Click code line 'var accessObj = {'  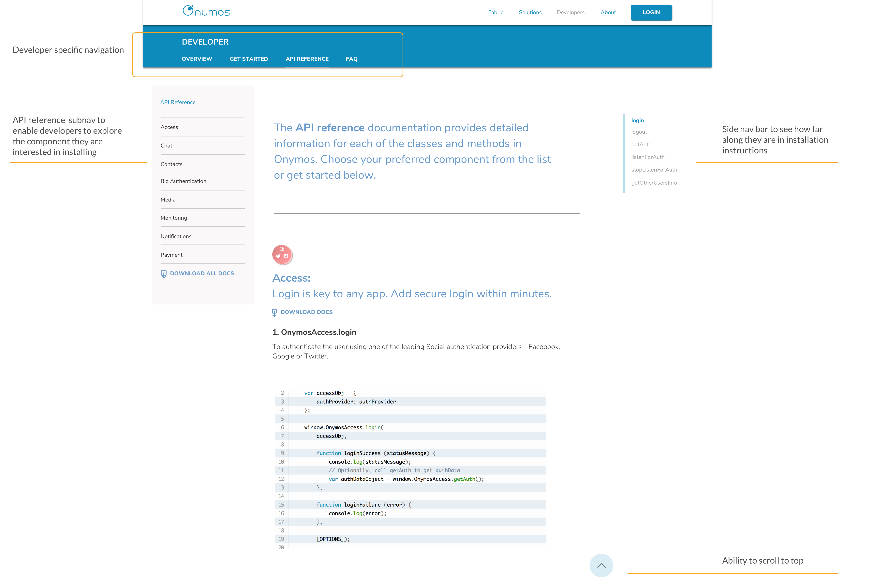[330, 393]
